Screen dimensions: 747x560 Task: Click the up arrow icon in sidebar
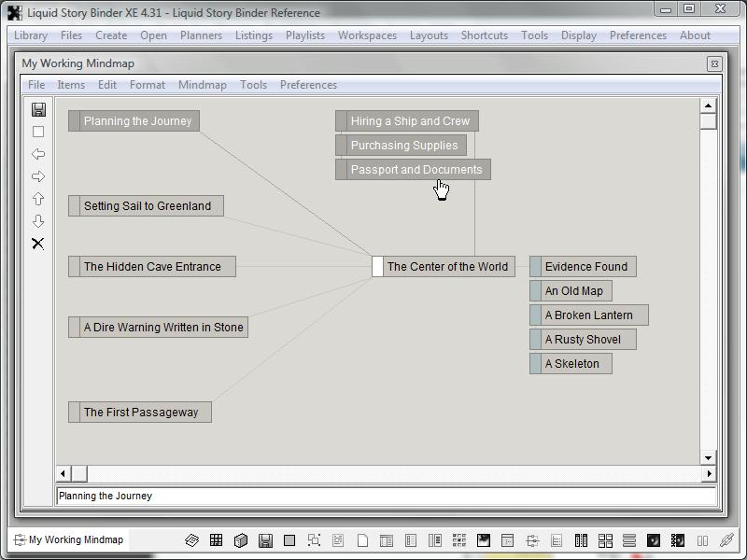click(38, 199)
